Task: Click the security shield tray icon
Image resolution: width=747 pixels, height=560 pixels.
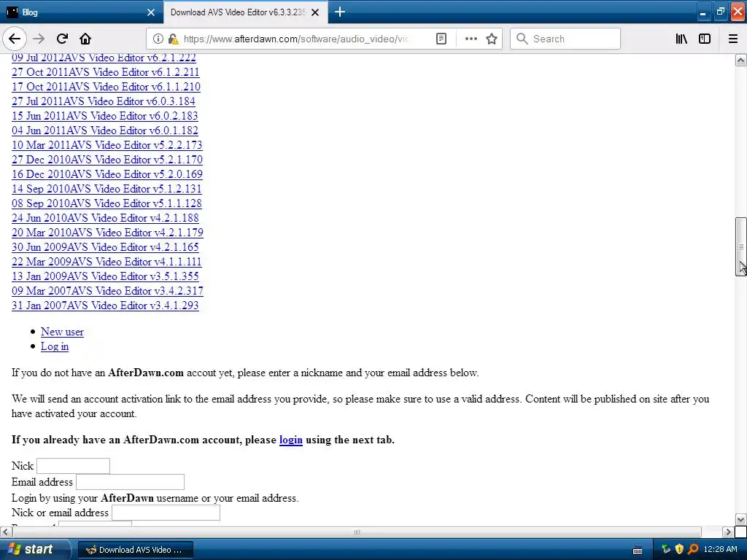Action: point(679,550)
